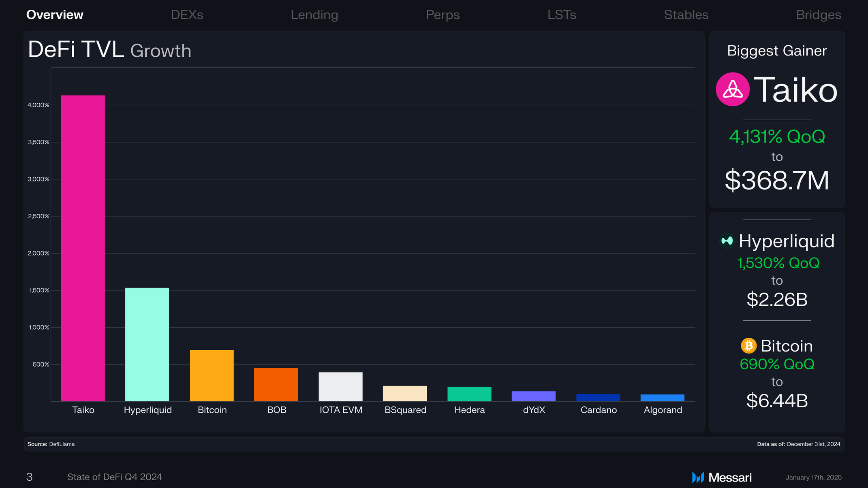Image resolution: width=868 pixels, height=488 pixels.
Task: Click the orange Bitcoin bar
Action: [x=212, y=376]
